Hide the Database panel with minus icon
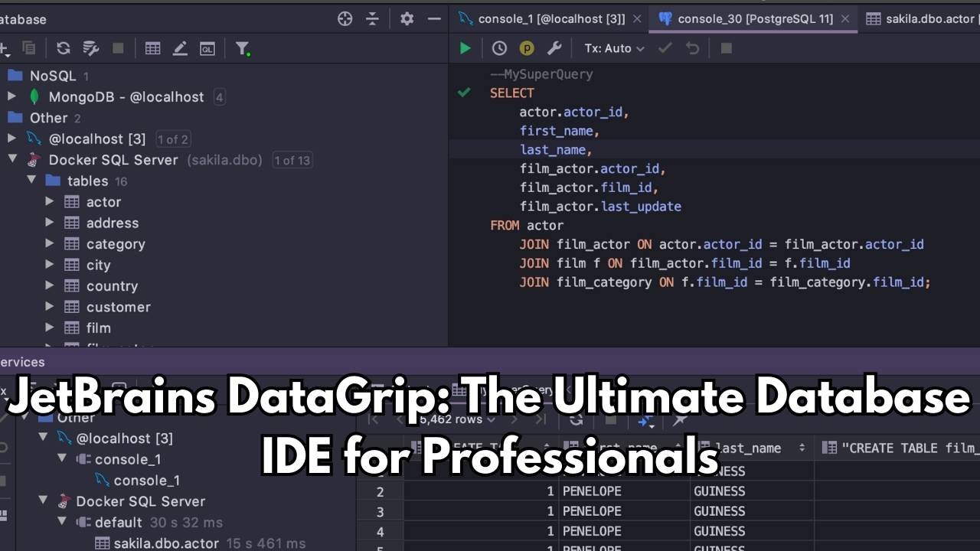980x551 pixels. coord(435,19)
